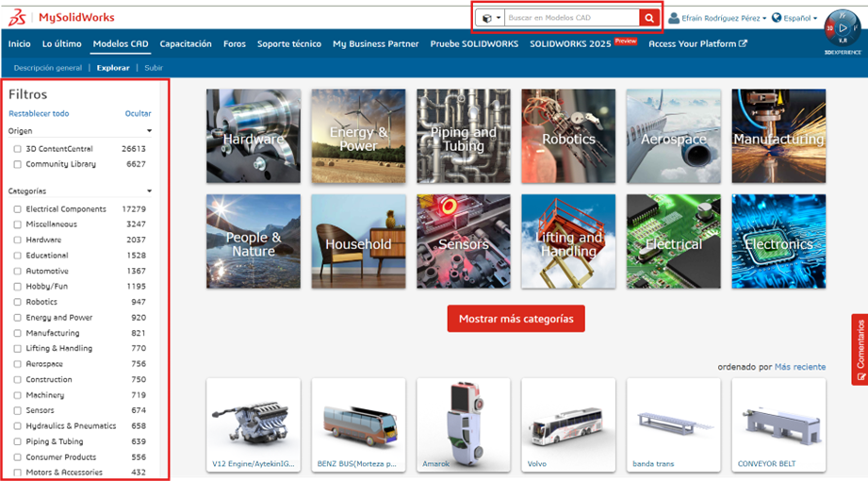Image resolution: width=868 pixels, height=481 pixels.
Task: Open the CONVEYOR BELT model card
Action: point(778,425)
